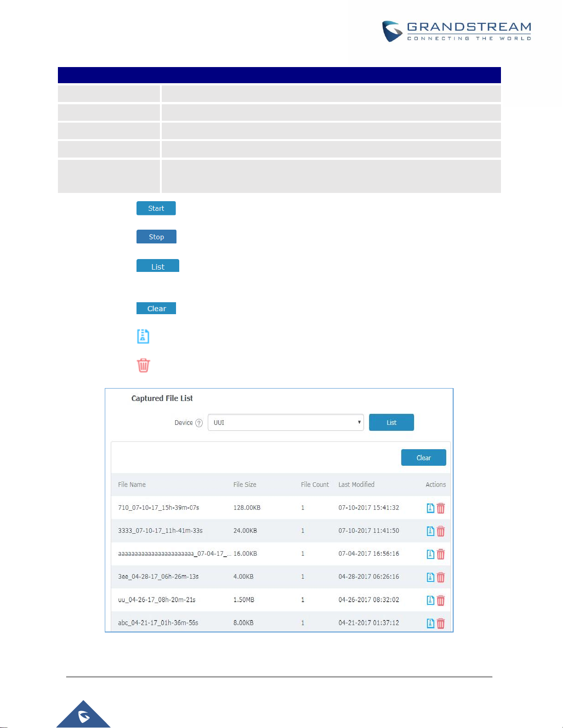The width and height of the screenshot is (563, 728).
Task: Click the Start button
Action: (156, 209)
